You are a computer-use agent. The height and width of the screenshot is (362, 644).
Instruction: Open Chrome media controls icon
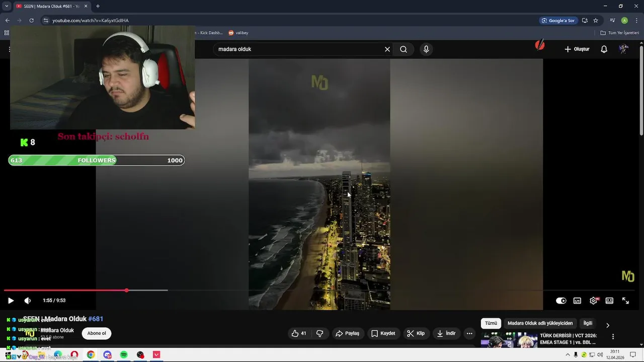pos(612,21)
